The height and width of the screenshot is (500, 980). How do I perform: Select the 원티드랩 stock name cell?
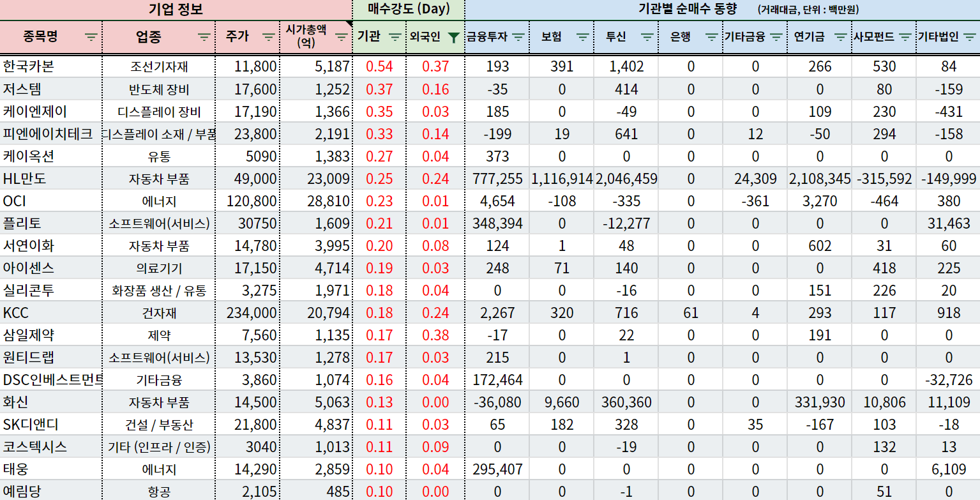pyautogui.click(x=51, y=357)
